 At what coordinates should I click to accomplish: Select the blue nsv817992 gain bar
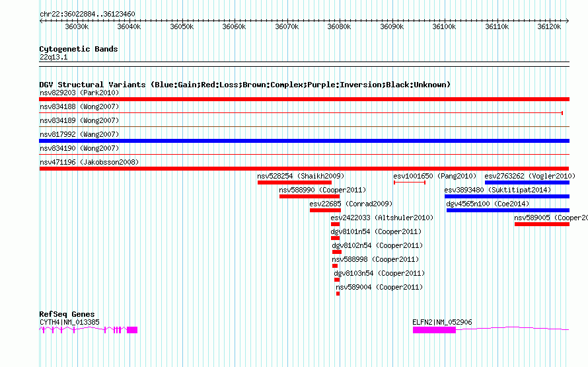[x=304, y=141]
